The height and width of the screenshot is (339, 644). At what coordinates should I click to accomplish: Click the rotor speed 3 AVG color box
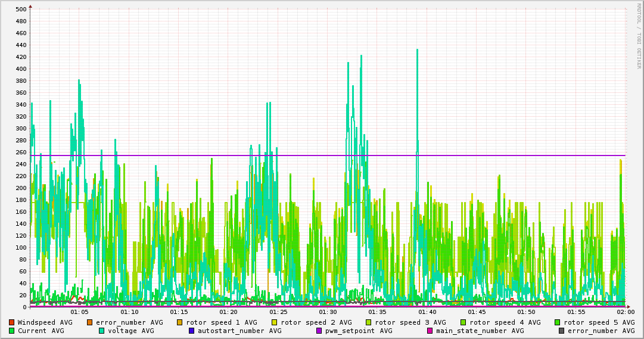click(x=369, y=322)
